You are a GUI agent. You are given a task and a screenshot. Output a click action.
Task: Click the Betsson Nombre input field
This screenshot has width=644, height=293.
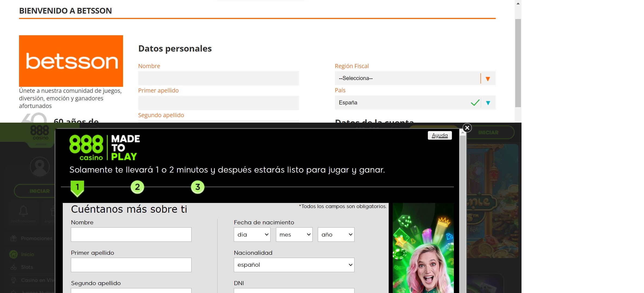tap(218, 78)
